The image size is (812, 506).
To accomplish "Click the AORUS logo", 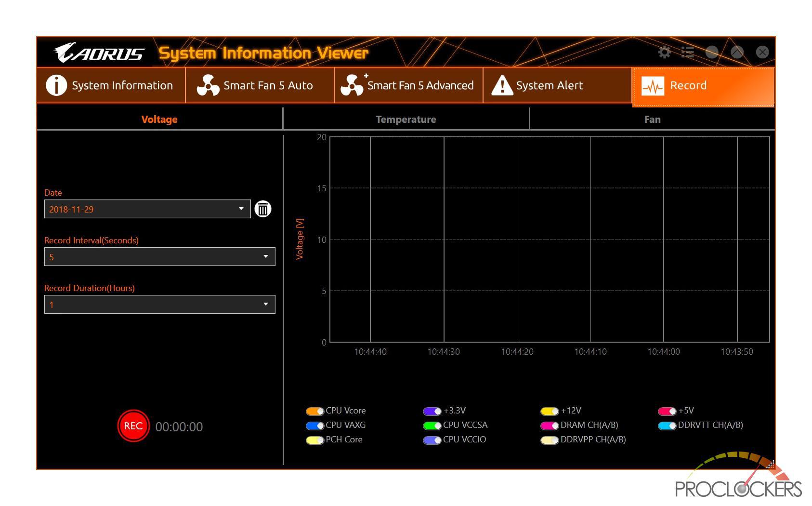I will click(x=99, y=53).
